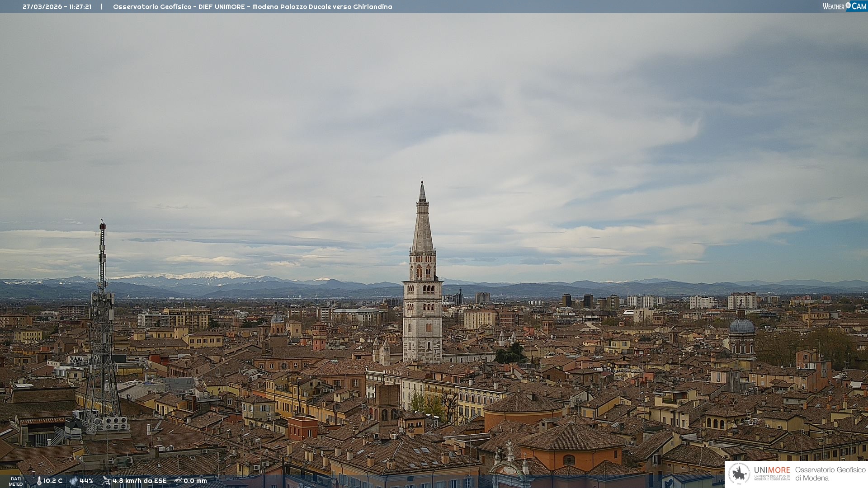The width and height of the screenshot is (868, 488).
Task: Open the DATI METEO label
Action: (16, 481)
